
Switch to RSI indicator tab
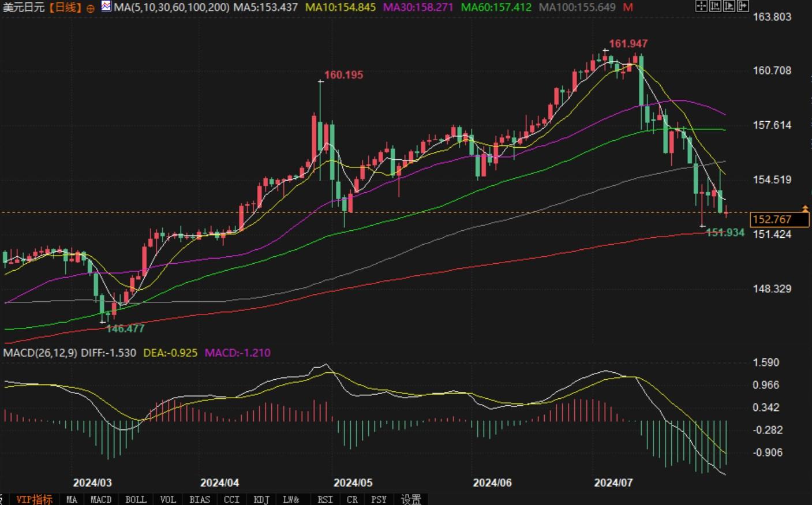pyautogui.click(x=324, y=499)
